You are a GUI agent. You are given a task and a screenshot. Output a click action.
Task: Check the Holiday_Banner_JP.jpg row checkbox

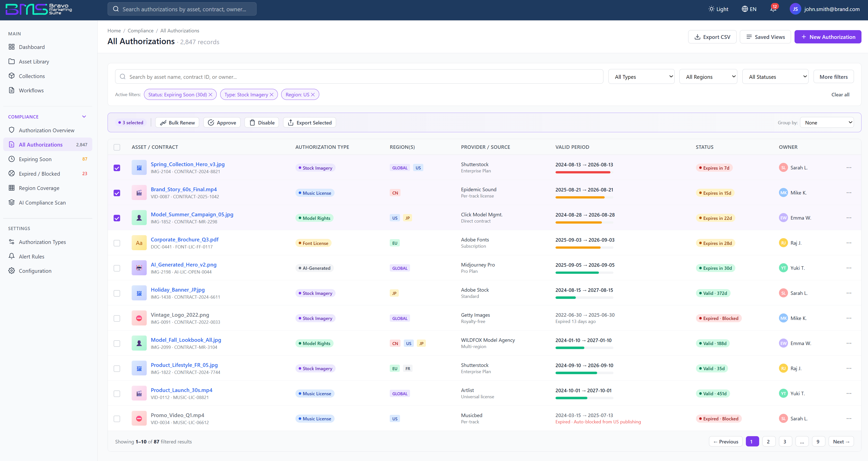pos(117,293)
